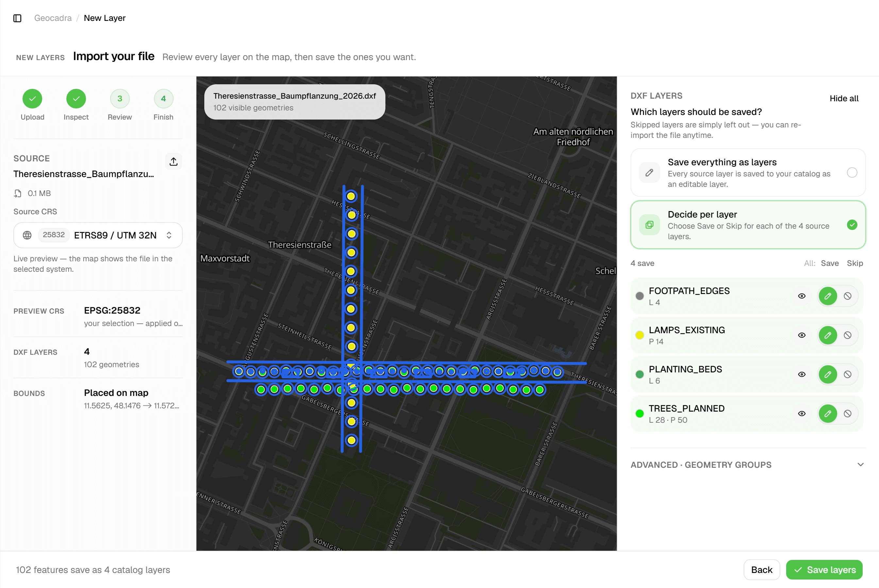The height and width of the screenshot is (588, 879).
Task: Set FOOTPATH_EDGES to save (pencil icon)
Action: (x=828, y=296)
